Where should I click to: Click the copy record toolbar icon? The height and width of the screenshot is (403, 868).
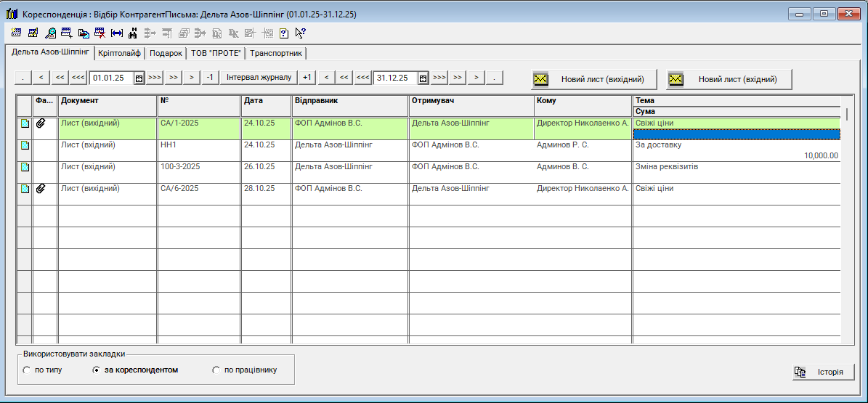(x=84, y=33)
